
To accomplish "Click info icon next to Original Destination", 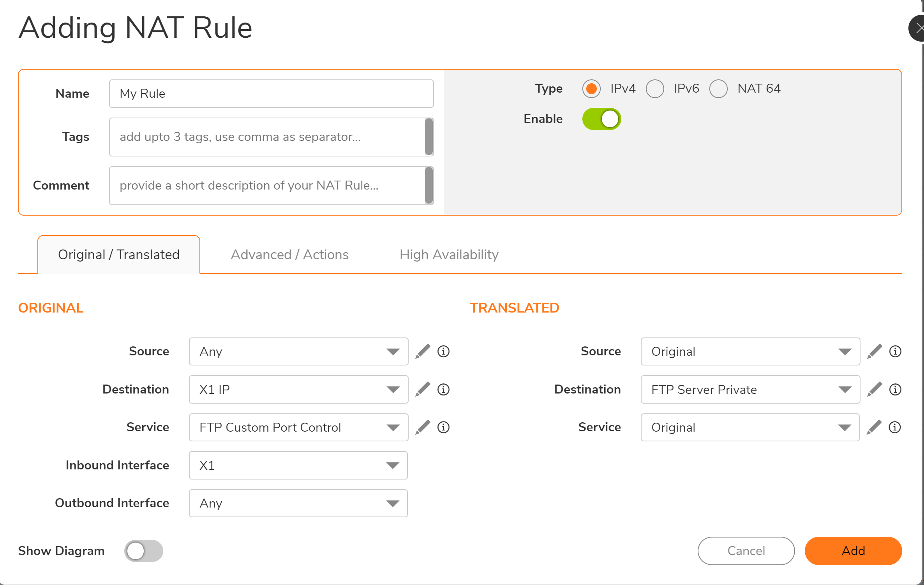I will [443, 389].
